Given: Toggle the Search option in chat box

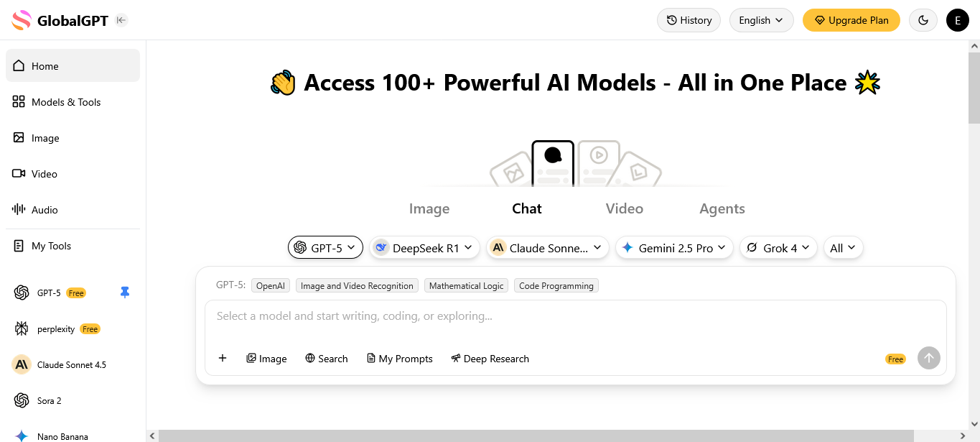Looking at the screenshot, I should coord(327,359).
